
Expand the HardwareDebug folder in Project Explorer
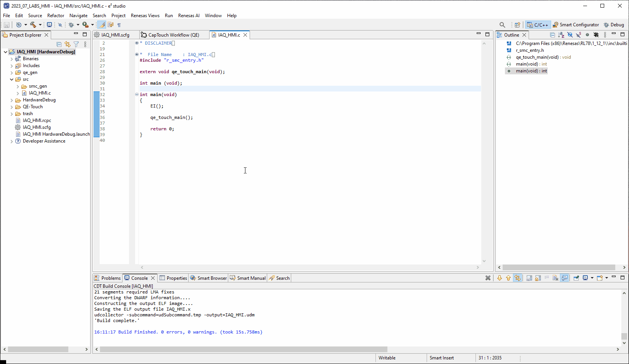tap(12, 100)
